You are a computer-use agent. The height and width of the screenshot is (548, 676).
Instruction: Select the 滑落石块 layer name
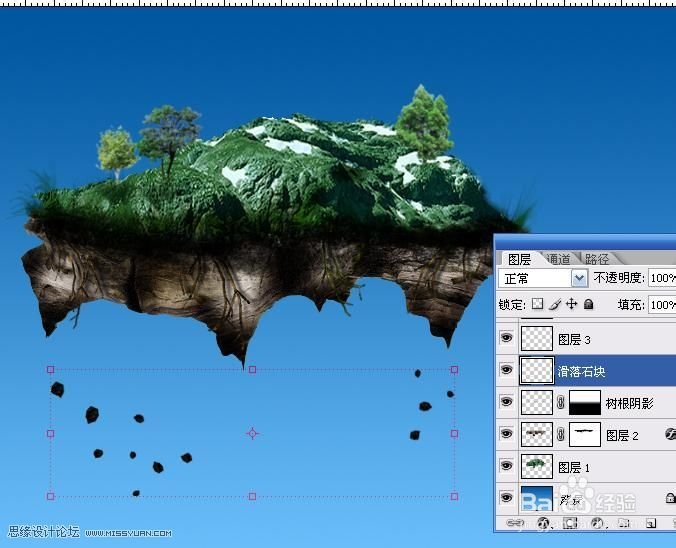[582, 371]
